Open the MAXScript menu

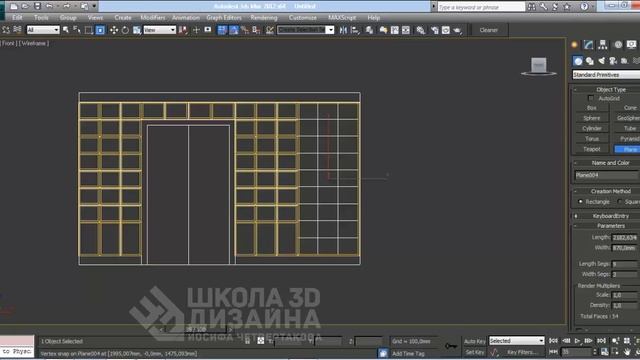(x=342, y=18)
